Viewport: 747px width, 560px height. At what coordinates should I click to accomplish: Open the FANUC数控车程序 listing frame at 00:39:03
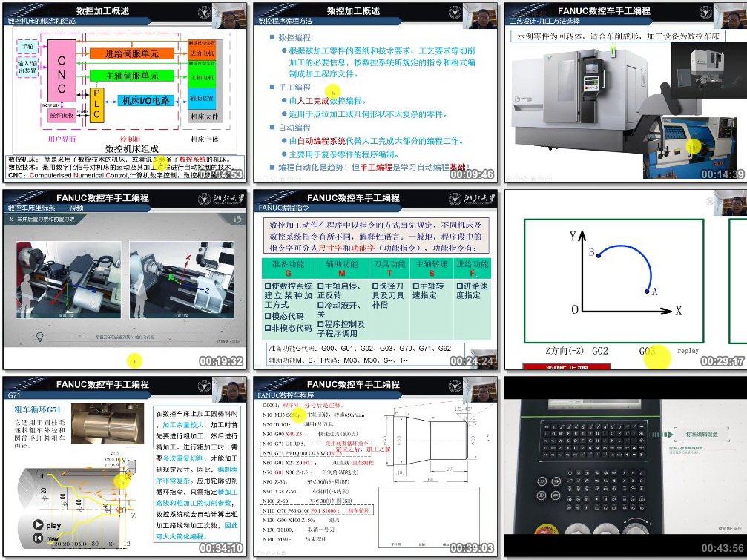click(x=375, y=467)
